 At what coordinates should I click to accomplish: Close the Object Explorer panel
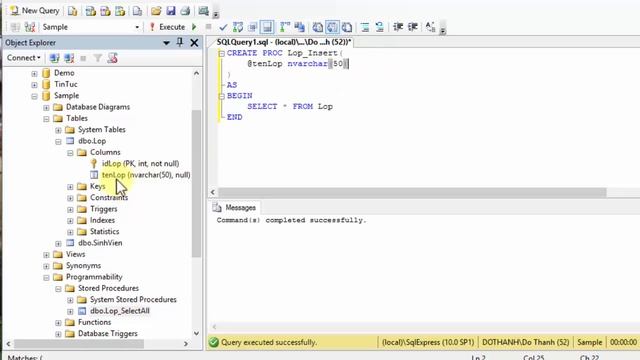coord(194,42)
